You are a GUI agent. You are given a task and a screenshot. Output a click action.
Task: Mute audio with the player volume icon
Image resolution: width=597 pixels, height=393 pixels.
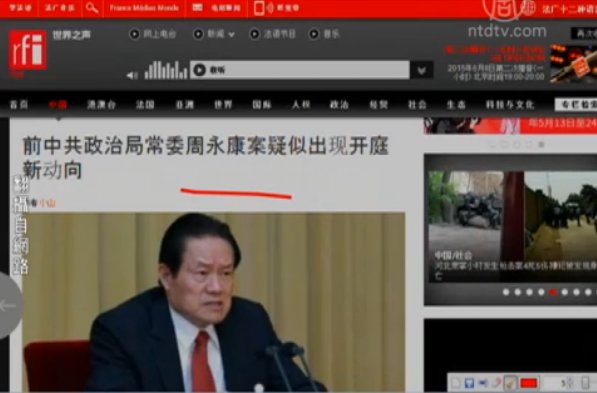click(132, 75)
